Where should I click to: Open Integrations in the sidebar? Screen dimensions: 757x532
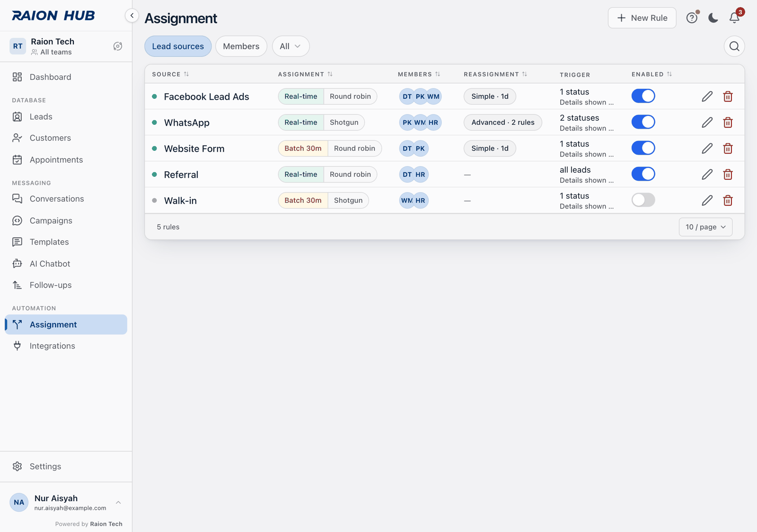(66, 346)
